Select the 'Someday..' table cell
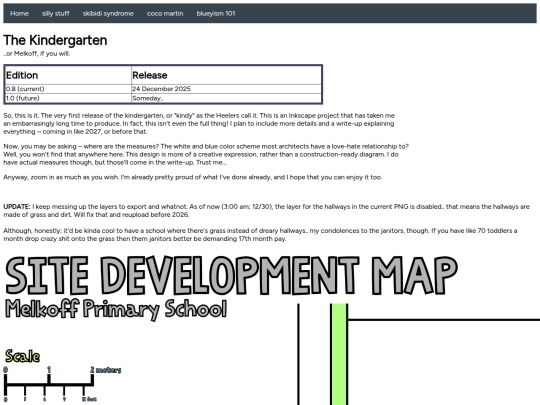 226,98
